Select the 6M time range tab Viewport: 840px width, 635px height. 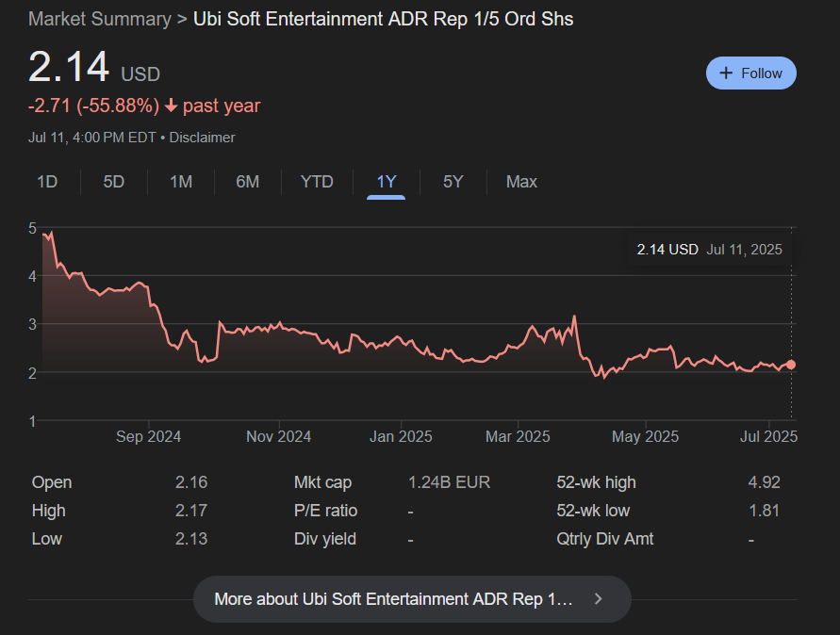pos(248,182)
